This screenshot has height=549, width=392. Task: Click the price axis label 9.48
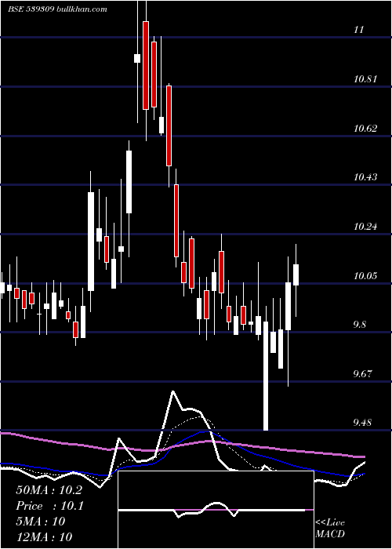click(x=362, y=423)
